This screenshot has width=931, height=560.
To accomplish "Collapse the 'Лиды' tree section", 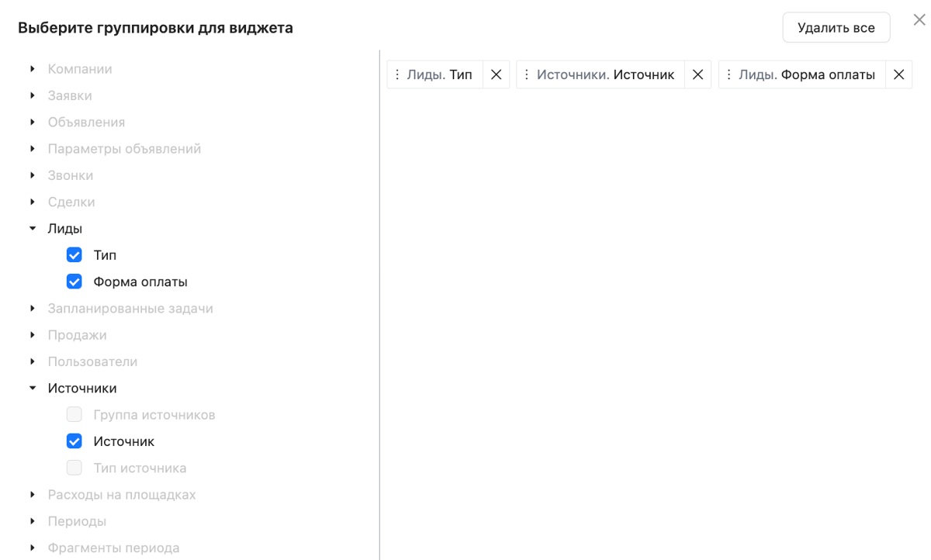I will 33,229.
